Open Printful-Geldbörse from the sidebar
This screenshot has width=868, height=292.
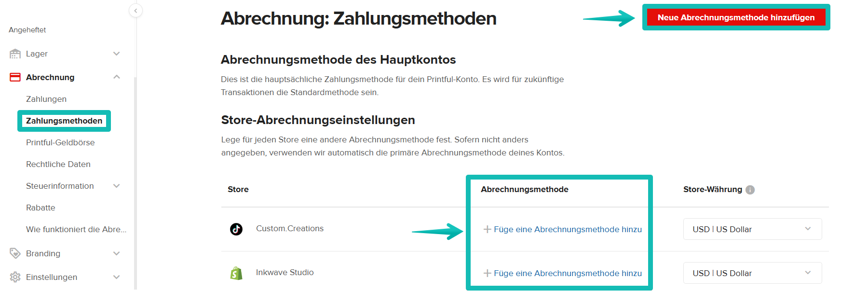click(x=61, y=142)
